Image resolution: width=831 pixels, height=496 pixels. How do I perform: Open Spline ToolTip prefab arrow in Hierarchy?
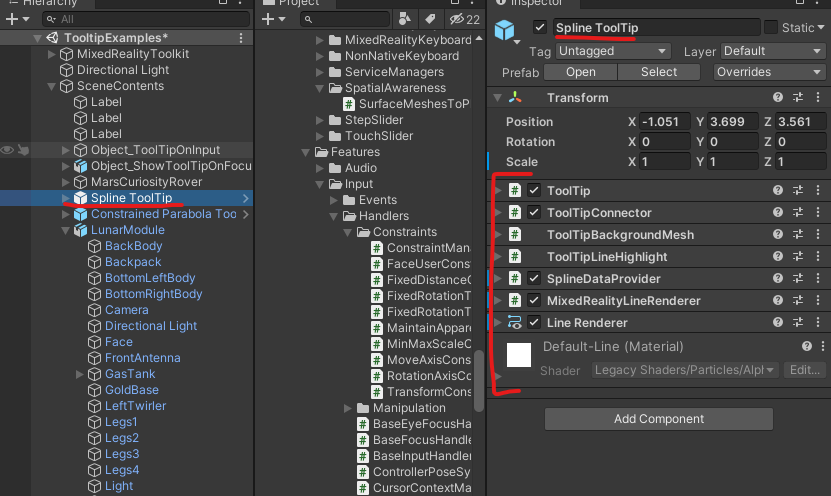point(246,198)
